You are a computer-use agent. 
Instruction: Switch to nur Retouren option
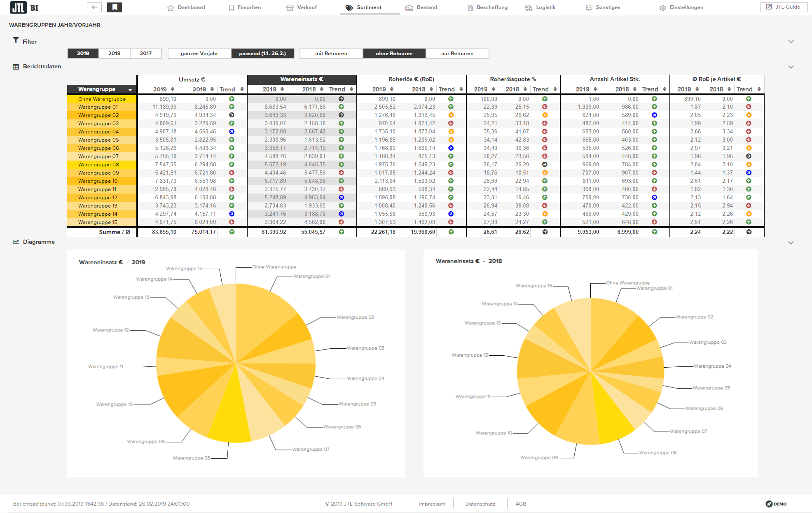[457, 54]
